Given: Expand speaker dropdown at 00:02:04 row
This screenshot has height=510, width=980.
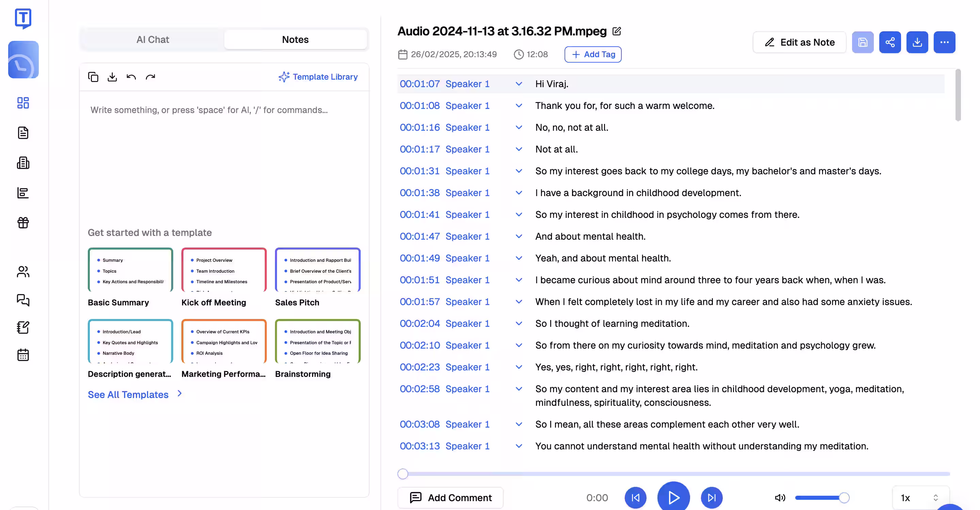Looking at the screenshot, I should tap(519, 323).
